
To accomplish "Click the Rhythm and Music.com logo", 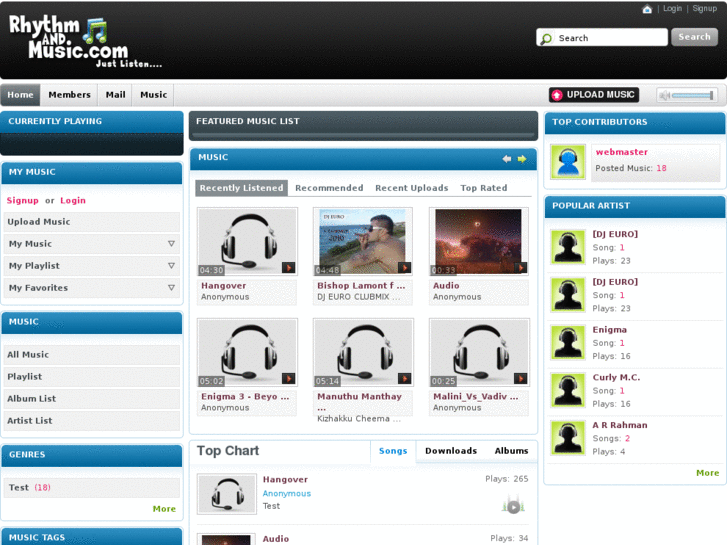I will [x=85, y=41].
